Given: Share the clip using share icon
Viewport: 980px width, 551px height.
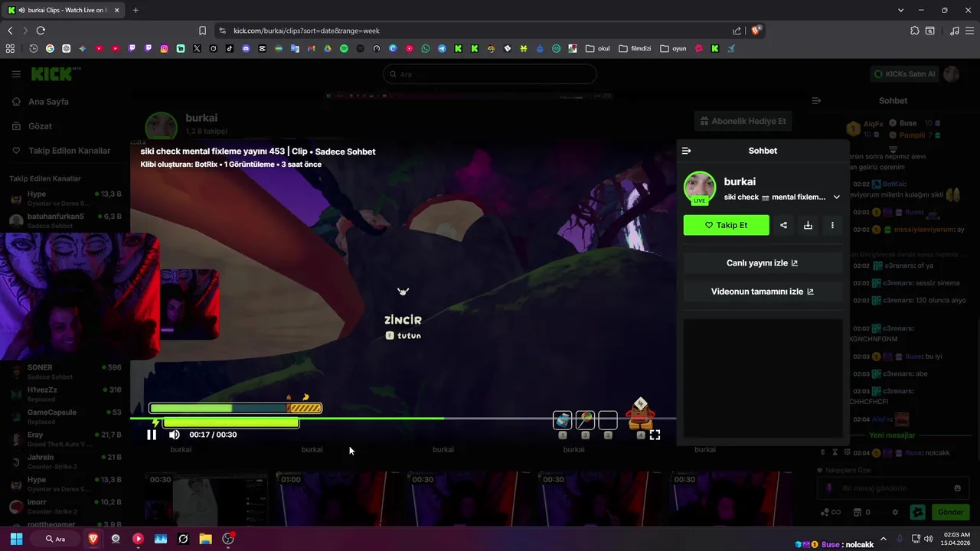Looking at the screenshot, I should click(x=783, y=225).
